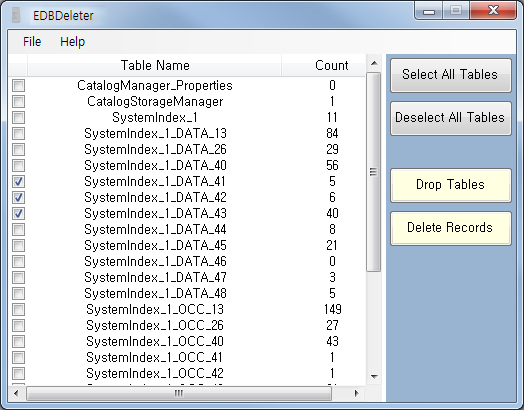Sort by the Table Name column header

point(155,65)
